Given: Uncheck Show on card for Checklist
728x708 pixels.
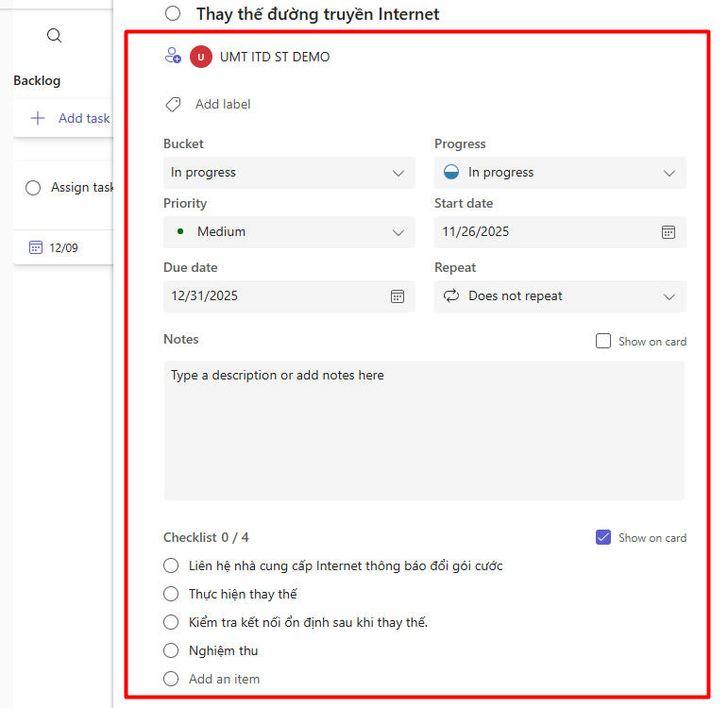Looking at the screenshot, I should point(603,537).
